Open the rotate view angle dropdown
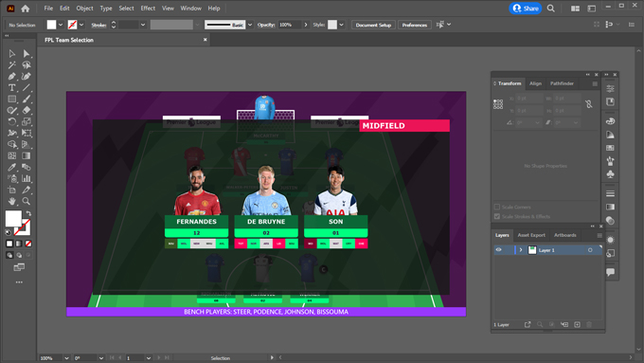The image size is (644, 363). pos(101,358)
